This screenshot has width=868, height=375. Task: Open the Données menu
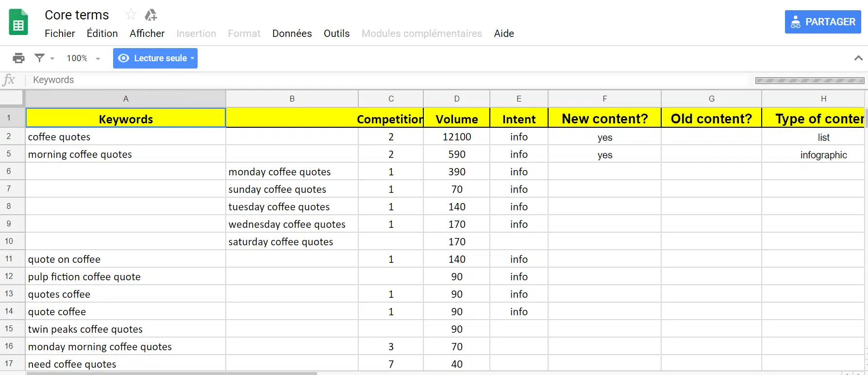coord(292,34)
